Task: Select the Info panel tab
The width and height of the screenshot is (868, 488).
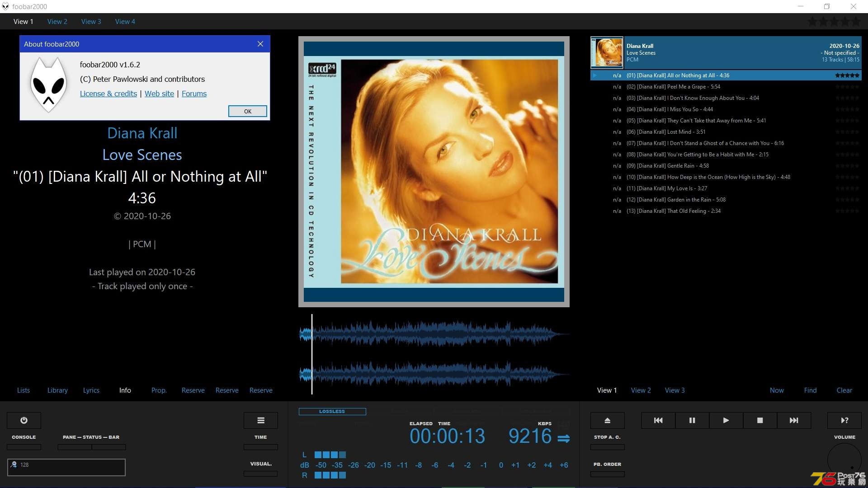Action: (x=125, y=390)
